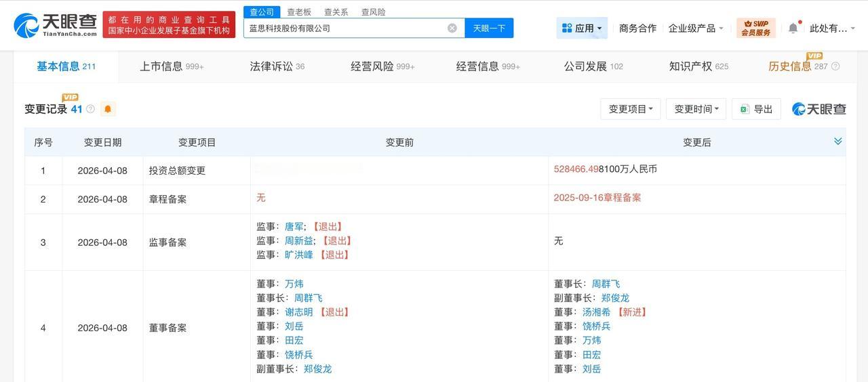The image size is (868, 382).
Task: Open 谢志明 link in 变更前 column
Action: [x=299, y=312]
